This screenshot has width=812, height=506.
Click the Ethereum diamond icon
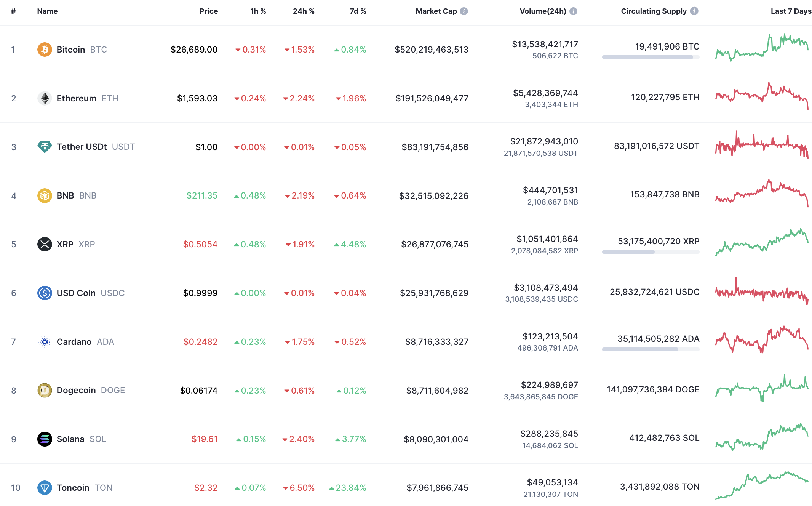point(45,98)
